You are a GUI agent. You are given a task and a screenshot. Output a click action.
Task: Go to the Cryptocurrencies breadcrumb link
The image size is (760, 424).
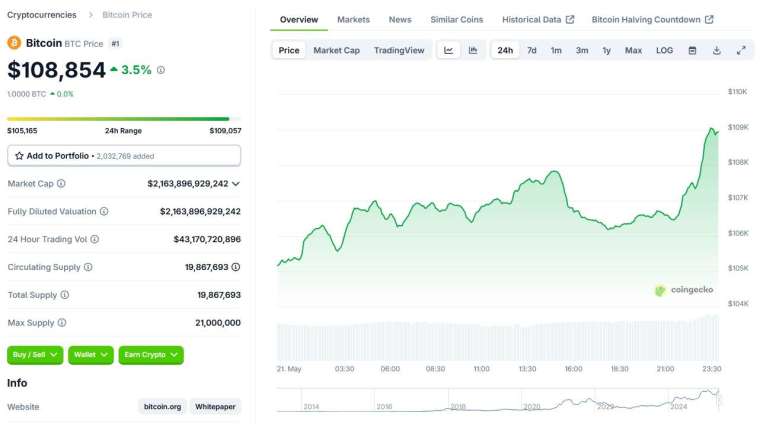coord(42,15)
